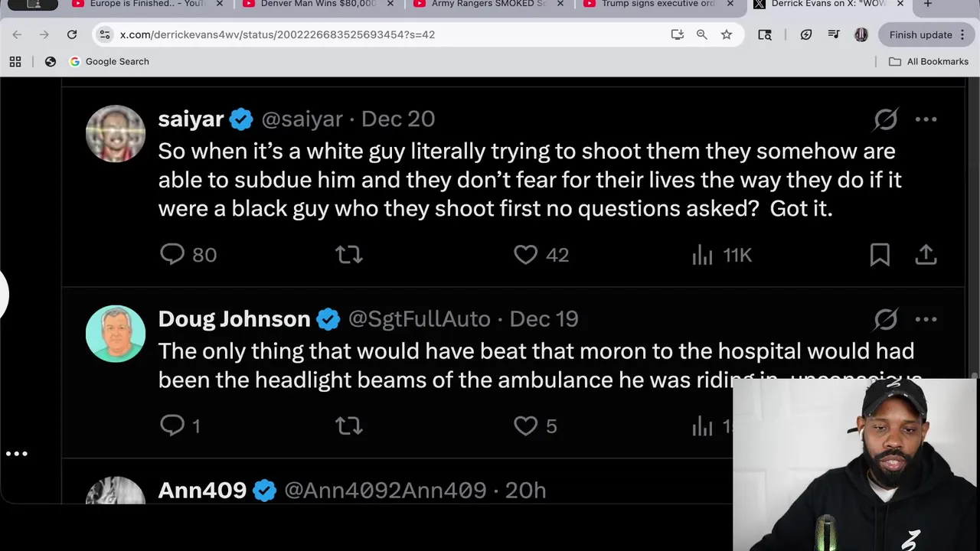Like Doug Johnson's reply

click(x=525, y=425)
